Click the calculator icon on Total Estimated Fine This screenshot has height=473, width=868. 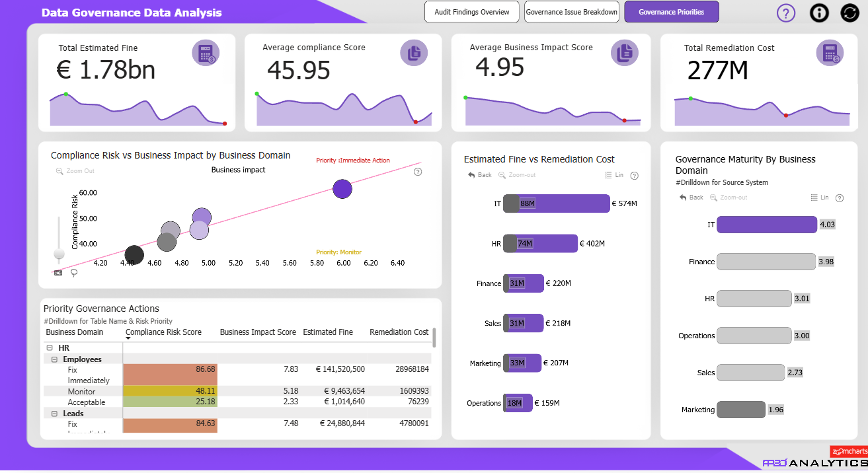click(x=206, y=53)
